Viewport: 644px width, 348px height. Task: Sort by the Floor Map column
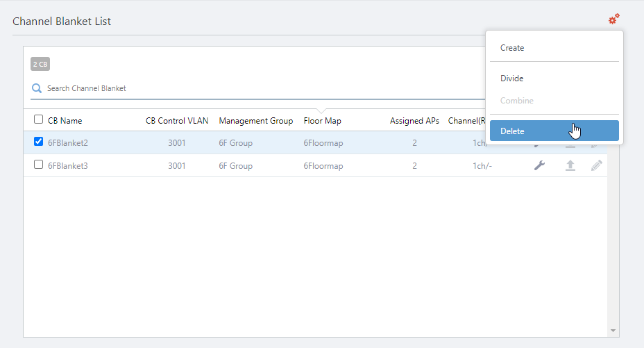tap(322, 121)
